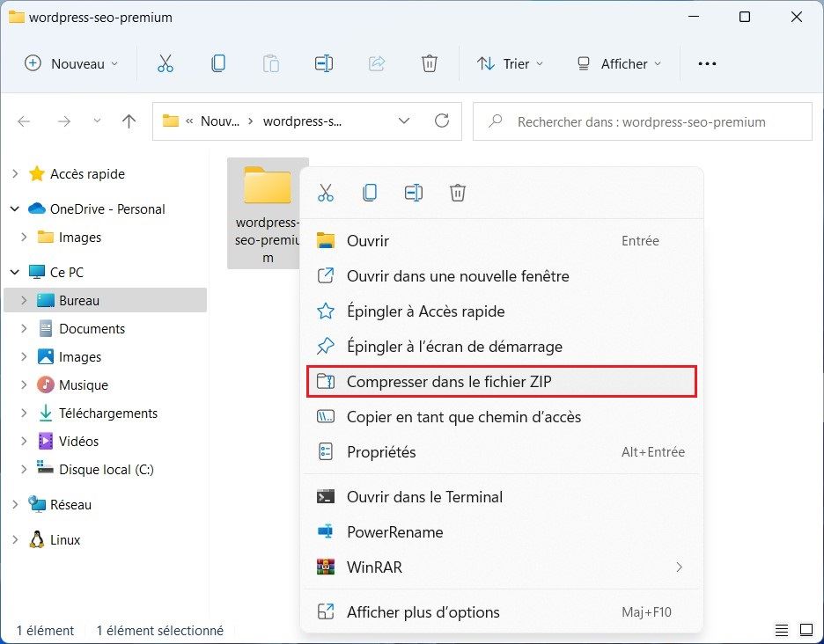The height and width of the screenshot is (644, 824).
Task: Click Rename icon in the context menu
Action: (414, 193)
